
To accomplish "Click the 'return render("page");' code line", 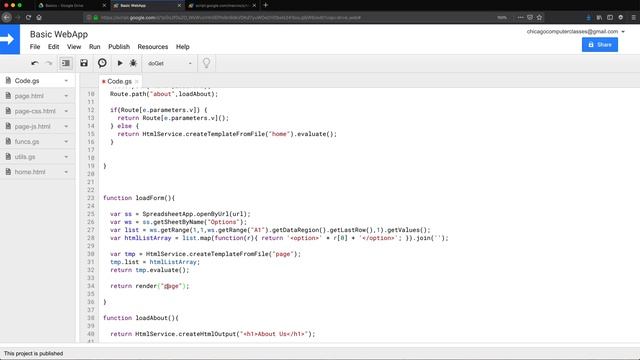I will coord(149,286).
